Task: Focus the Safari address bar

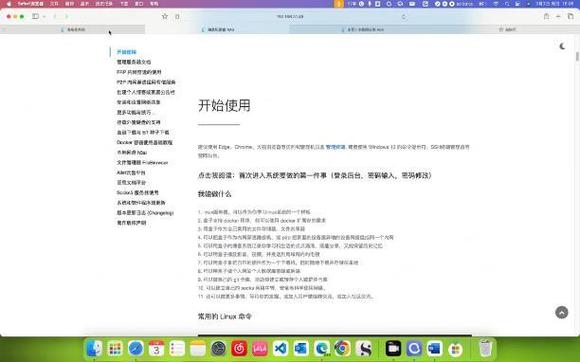Action: tap(290, 17)
